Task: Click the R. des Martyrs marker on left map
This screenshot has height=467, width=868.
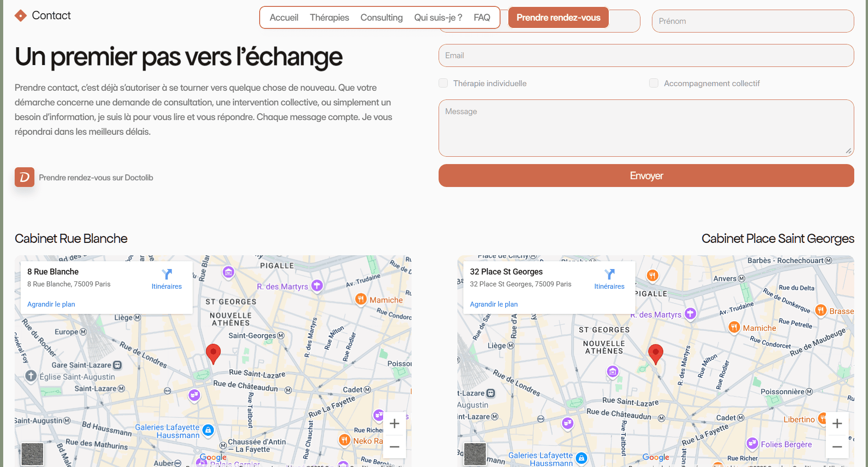Action: click(x=317, y=286)
